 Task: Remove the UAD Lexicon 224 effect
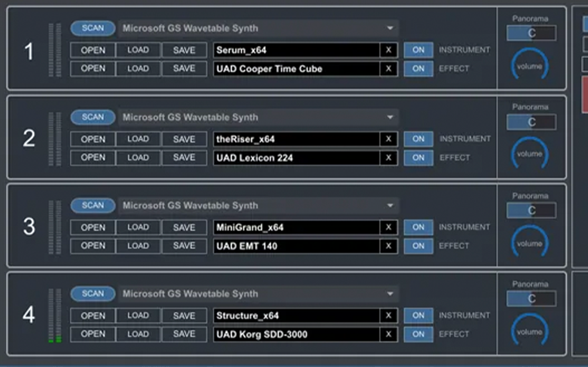coord(389,158)
